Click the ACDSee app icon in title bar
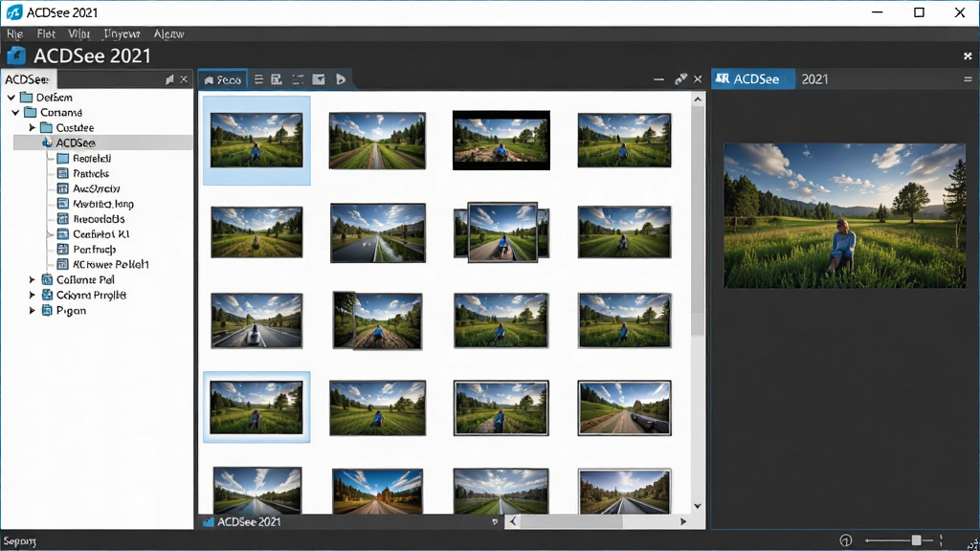Image resolution: width=980 pixels, height=551 pixels. (x=13, y=12)
